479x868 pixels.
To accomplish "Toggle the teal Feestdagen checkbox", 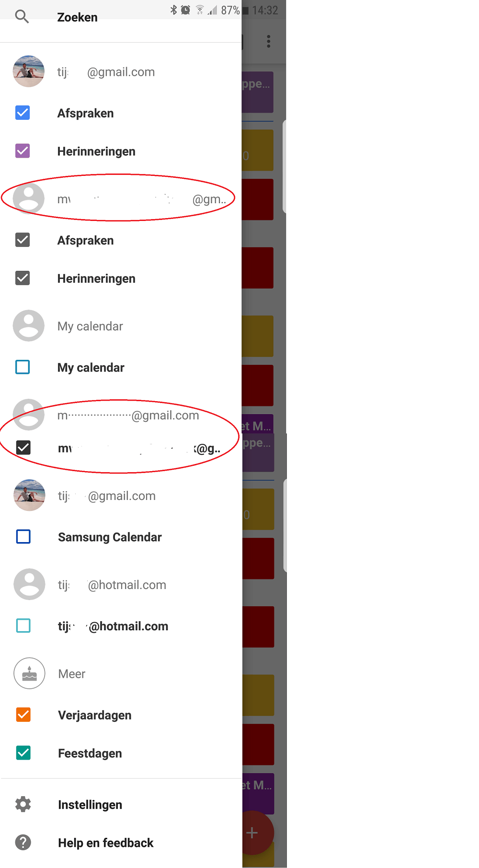I will pyautogui.click(x=23, y=753).
